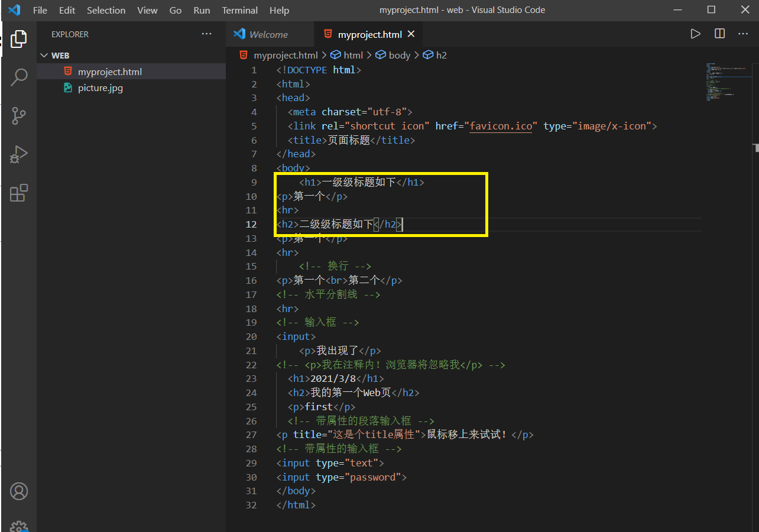Click the type="password" attribute text
Viewport: 759px width, 532px height.
pyautogui.click(x=359, y=477)
